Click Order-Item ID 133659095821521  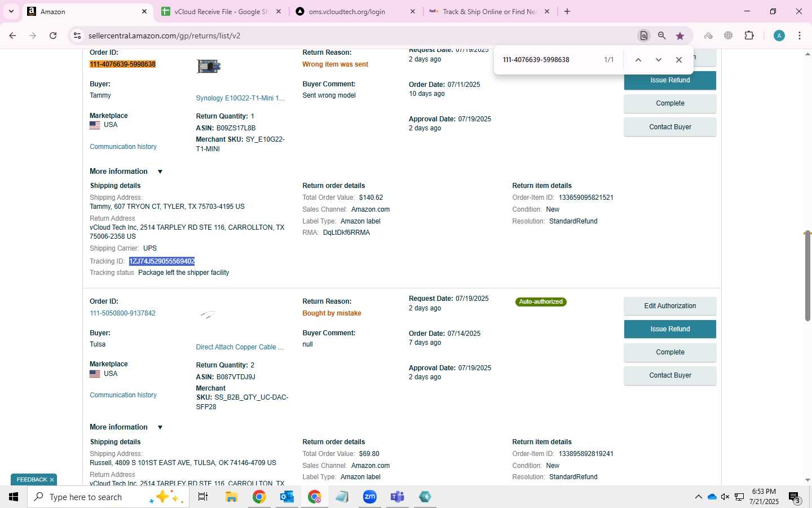coord(586,198)
